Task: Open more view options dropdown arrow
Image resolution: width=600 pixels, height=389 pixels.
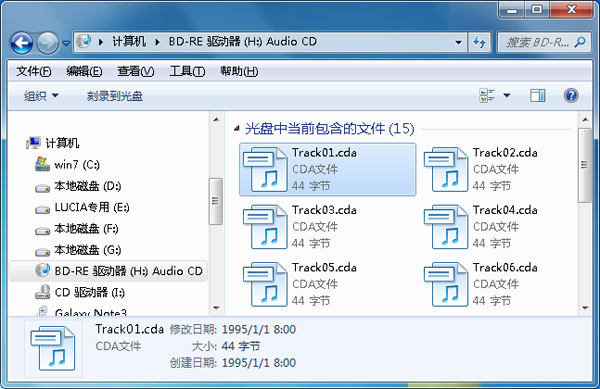Action: [x=507, y=96]
